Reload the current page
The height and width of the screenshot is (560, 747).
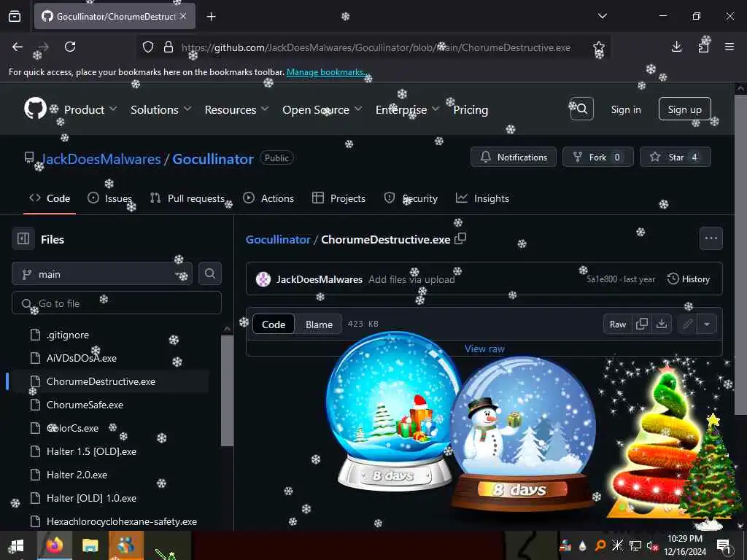coord(70,47)
